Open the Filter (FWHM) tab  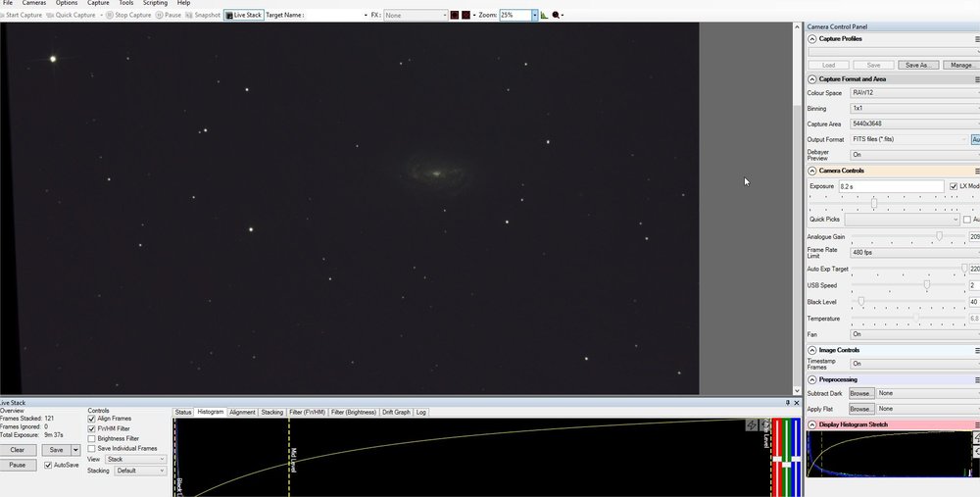307,412
